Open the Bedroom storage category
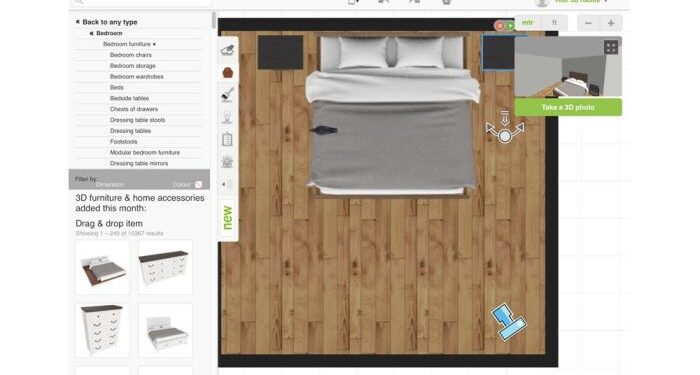Viewport: 700px width, 375px height. pyautogui.click(x=133, y=66)
